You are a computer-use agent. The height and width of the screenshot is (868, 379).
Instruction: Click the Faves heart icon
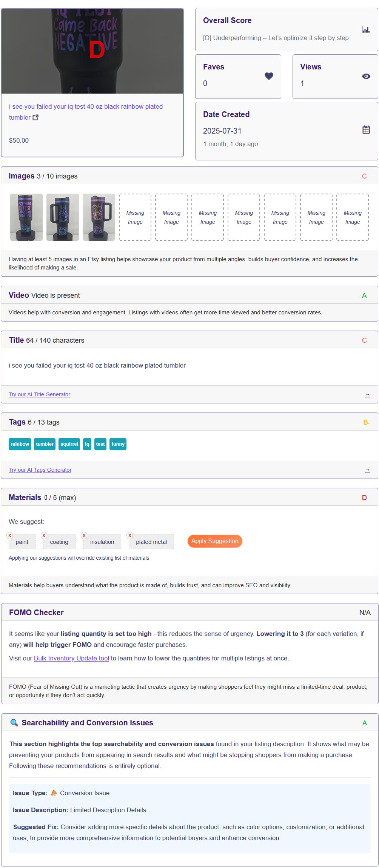269,76
